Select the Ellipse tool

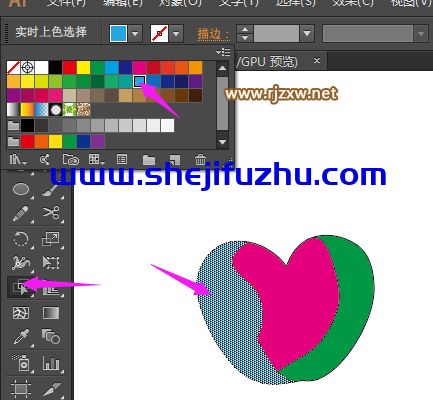pos(21,189)
